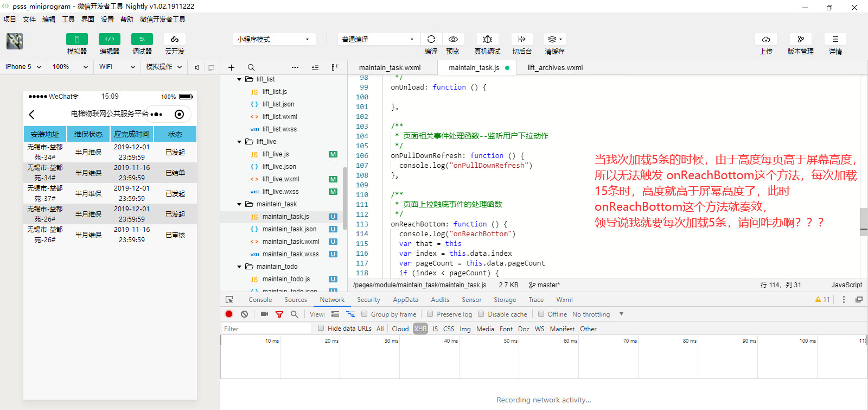The image size is (868, 410).
Task: Open the 小程序模式 mode dropdown
Action: [274, 39]
